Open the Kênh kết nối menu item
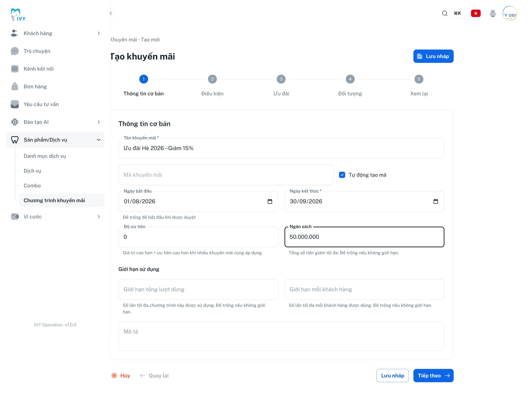 point(55,69)
